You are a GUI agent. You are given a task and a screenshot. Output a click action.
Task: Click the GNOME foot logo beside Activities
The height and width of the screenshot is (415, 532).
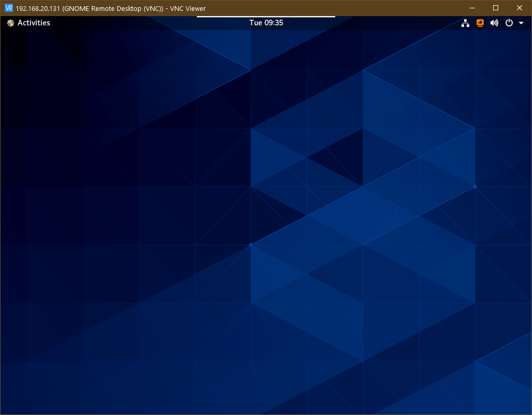coord(10,23)
